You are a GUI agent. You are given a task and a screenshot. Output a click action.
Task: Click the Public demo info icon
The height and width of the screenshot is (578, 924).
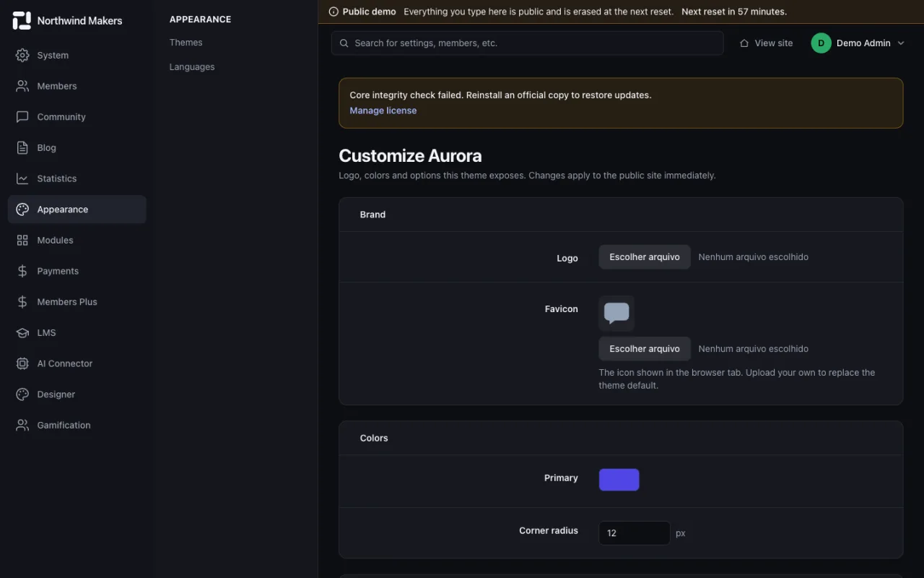334,12
